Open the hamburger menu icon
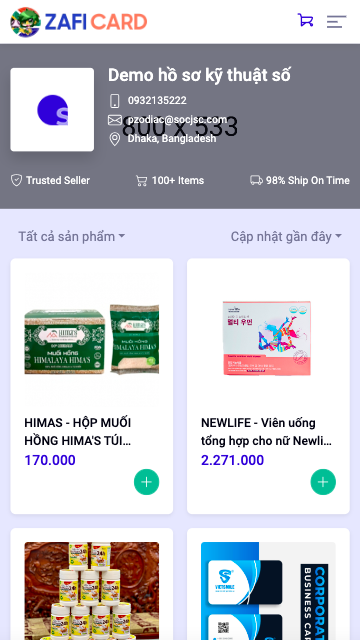The height and width of the screenshot is (640, 360). pos(336,22)
